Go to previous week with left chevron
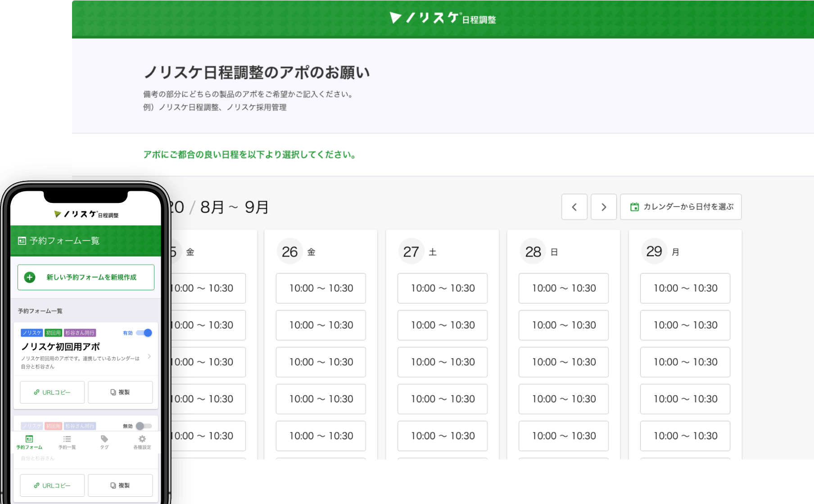The image size is (814, 504). tap(574, 207)
